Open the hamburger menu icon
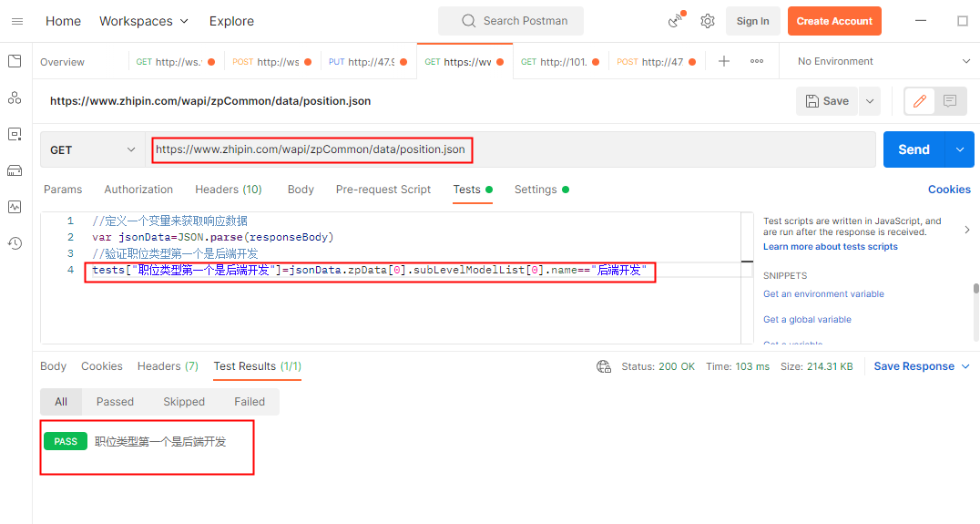980x524 pixels. click(x=17, y=21)
